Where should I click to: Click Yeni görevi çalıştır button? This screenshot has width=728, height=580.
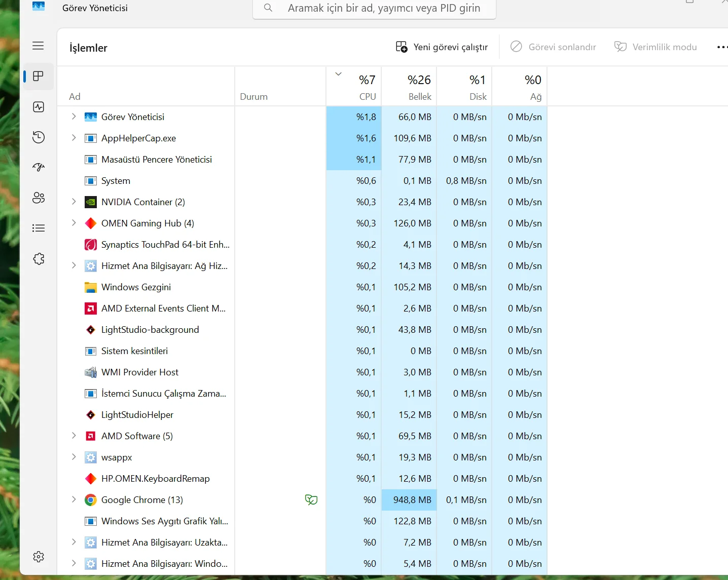point(442,47)
